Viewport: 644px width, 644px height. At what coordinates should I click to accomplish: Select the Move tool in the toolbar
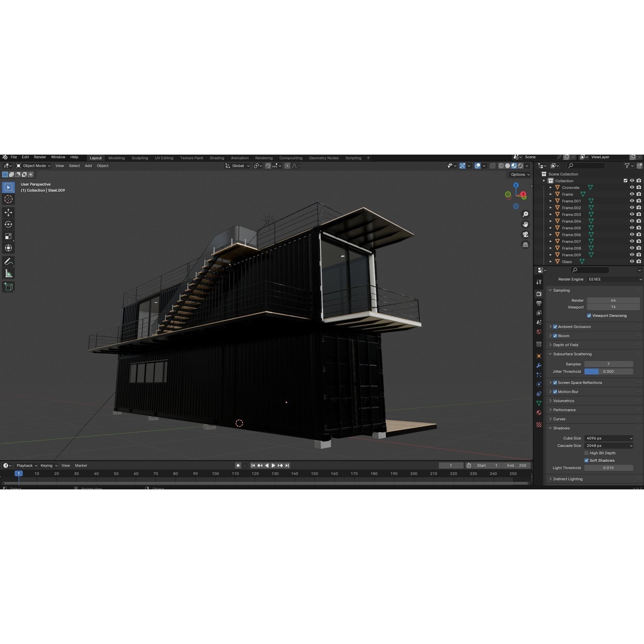coord(8,212)
